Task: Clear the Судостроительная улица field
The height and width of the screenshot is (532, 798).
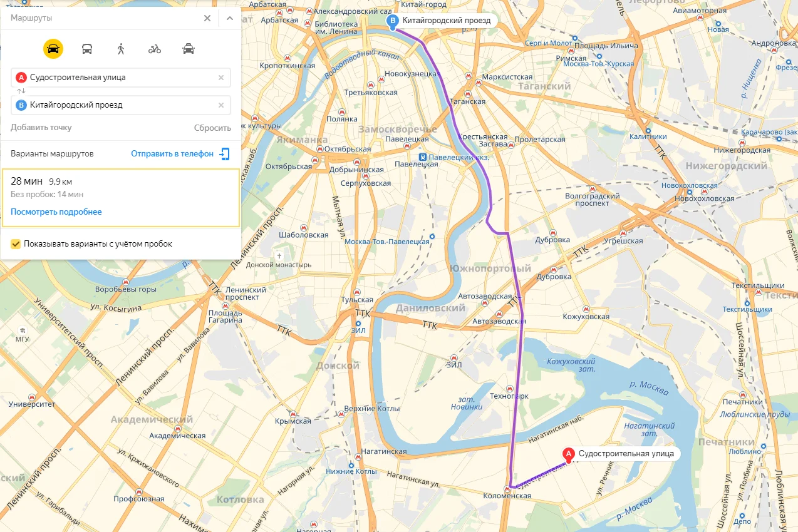Action: (221, 78)
